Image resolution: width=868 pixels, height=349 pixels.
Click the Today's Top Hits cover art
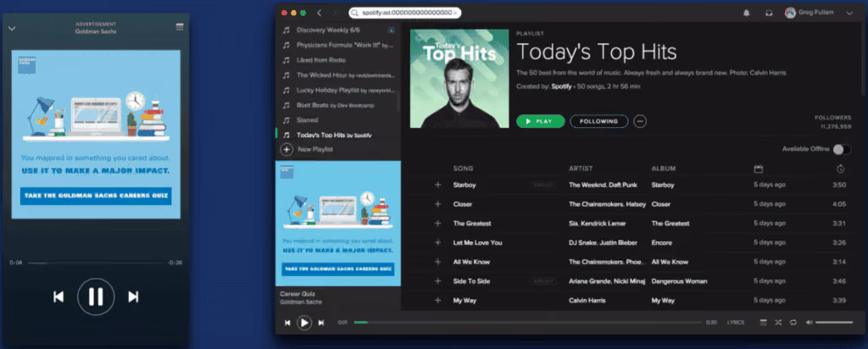pos(459,79)
